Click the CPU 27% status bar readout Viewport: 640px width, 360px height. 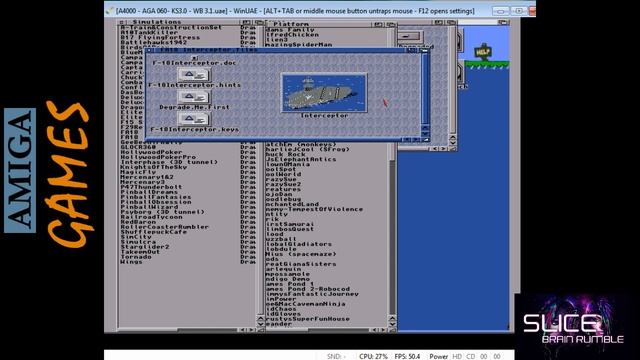(x=373, y=356)
